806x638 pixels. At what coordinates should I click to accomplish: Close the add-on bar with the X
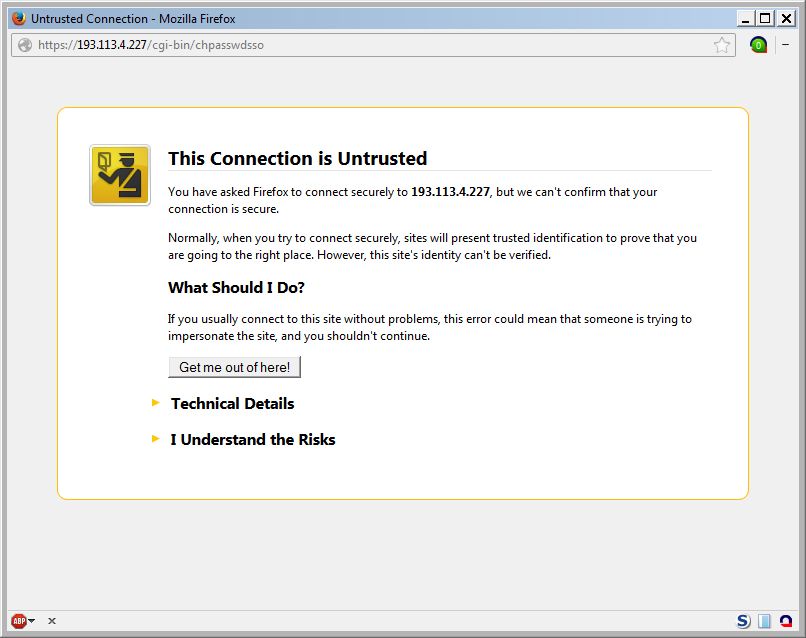(x=51, y=620)
